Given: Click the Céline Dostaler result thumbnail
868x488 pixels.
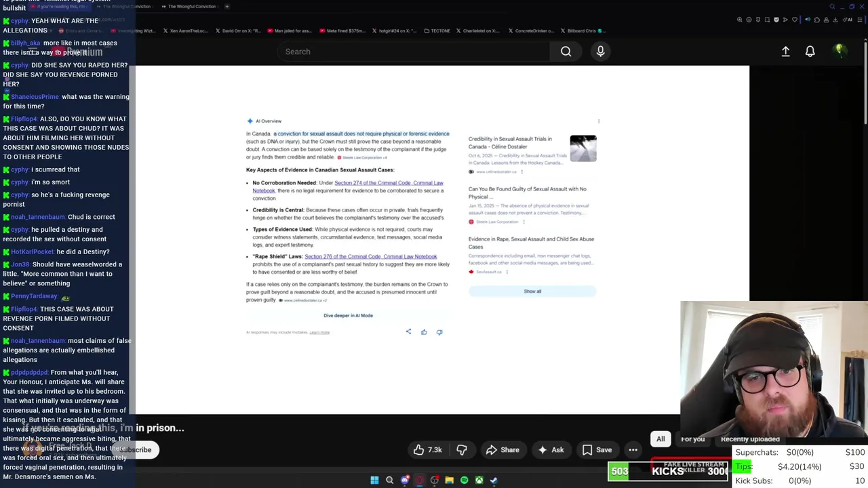Looking at the screenshot, I should 583,148.
